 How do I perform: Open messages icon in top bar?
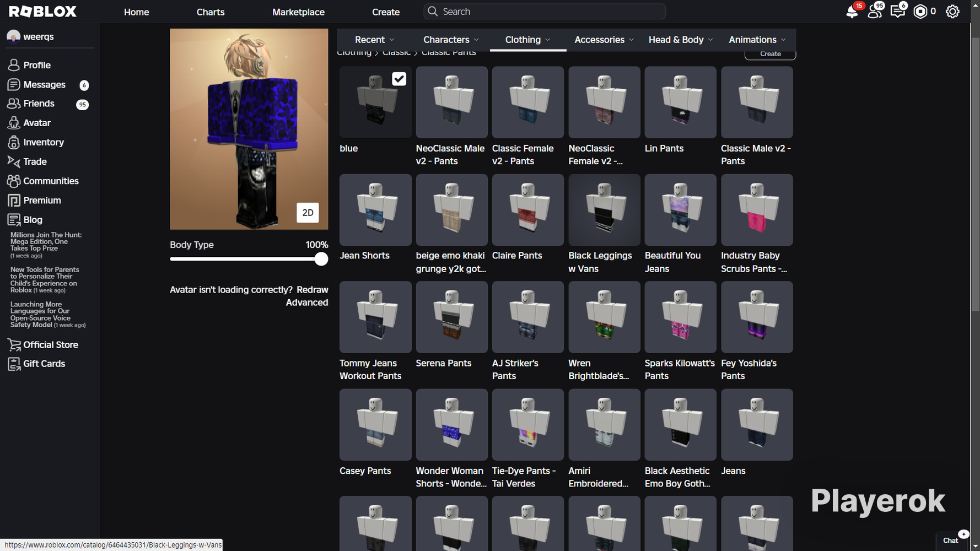[x=897, y=12]
